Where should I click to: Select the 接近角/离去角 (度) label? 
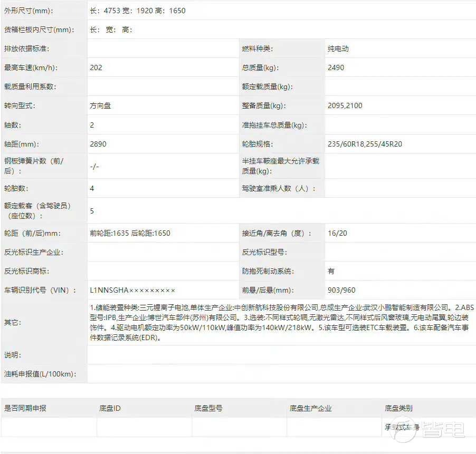(276, 233)
